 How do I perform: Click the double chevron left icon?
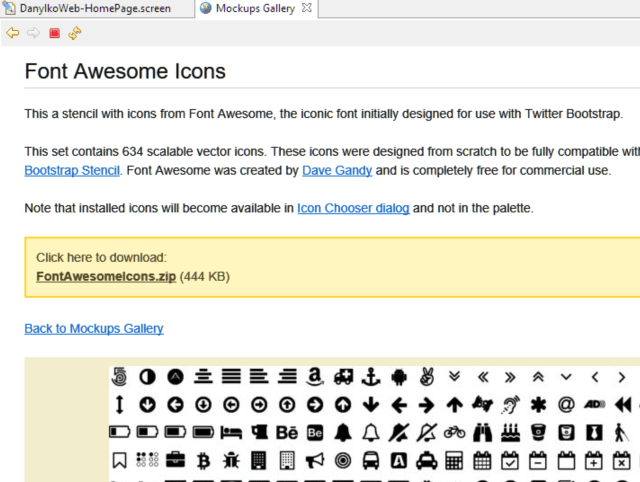pos(483,378)
